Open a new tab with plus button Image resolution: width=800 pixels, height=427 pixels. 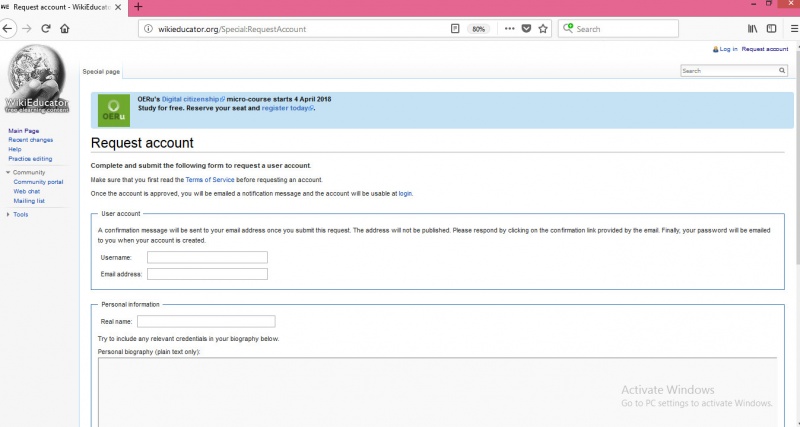pos(138,7)
